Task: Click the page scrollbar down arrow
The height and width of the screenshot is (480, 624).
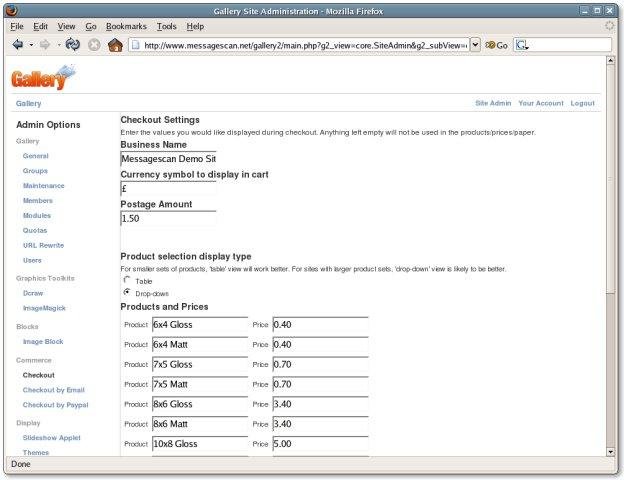Action: (610, 451)
